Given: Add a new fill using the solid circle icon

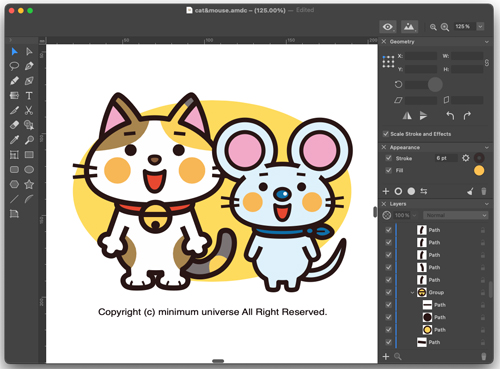Looking at the screenshot, I should coord(411,191).
